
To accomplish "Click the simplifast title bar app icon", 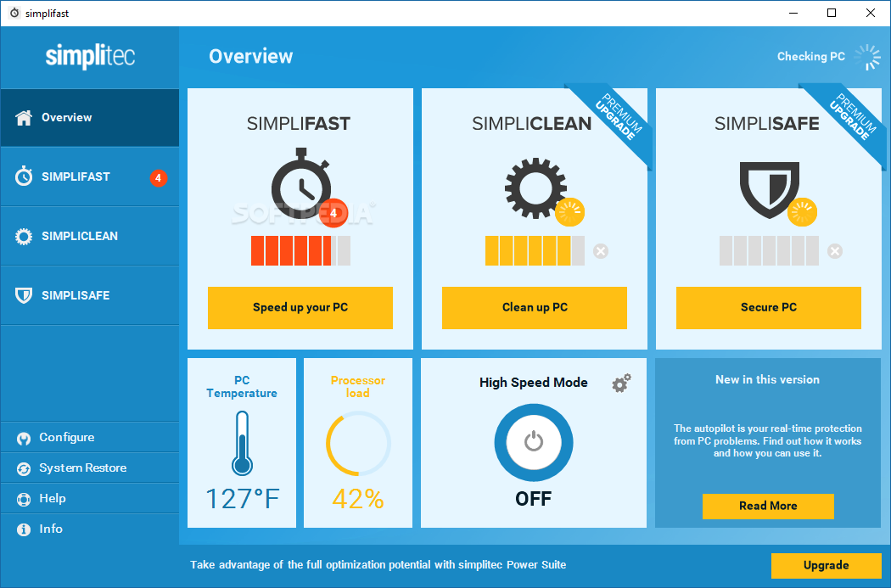I will (14, 13).
